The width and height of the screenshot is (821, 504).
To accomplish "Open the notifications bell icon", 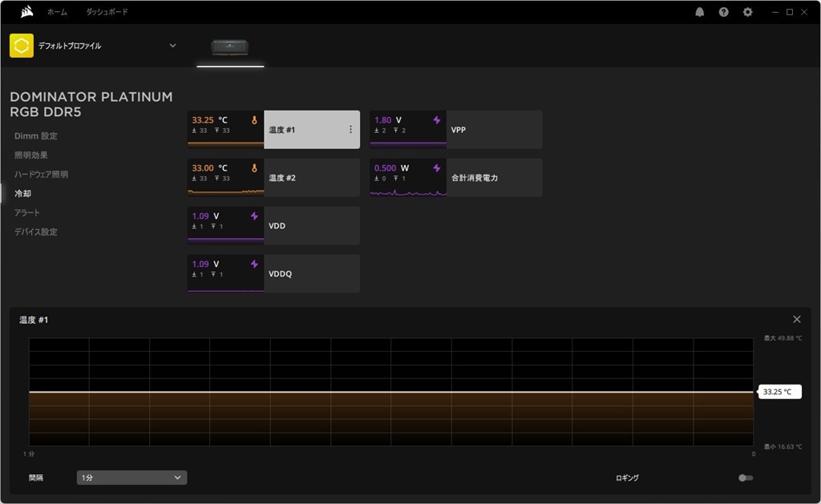I will pos(700,12).
